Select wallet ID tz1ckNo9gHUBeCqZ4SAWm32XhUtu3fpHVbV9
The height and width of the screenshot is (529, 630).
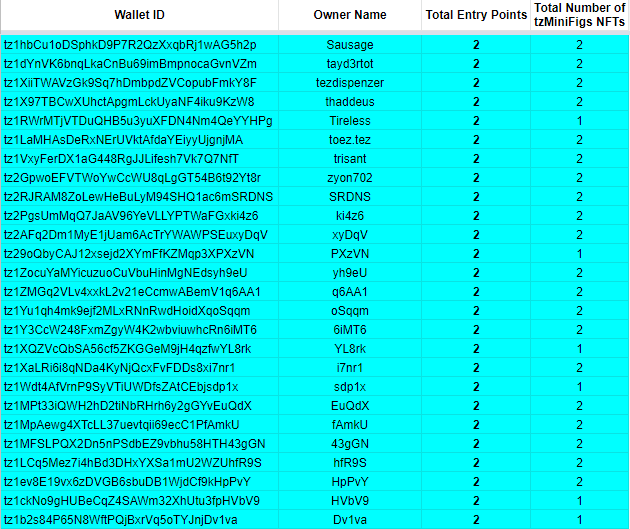[139, 501]
